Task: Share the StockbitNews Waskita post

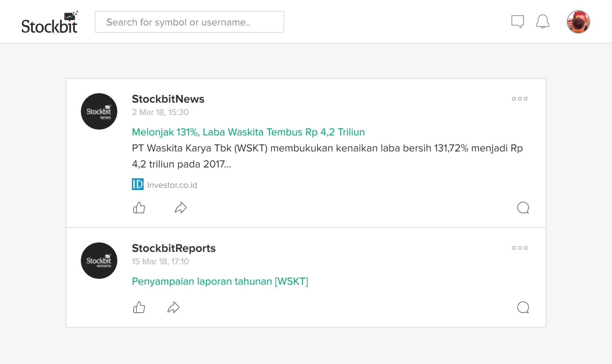Action: coord(181,208)
